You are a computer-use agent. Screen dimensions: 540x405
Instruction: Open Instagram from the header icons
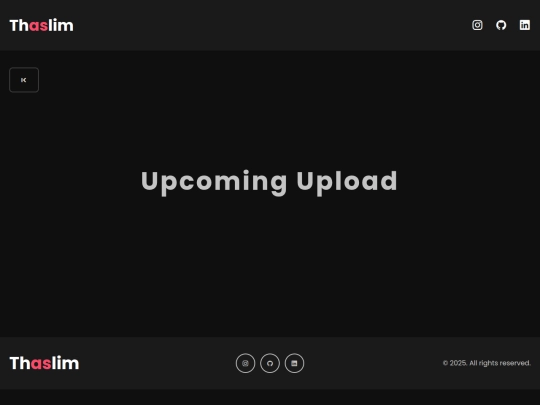(477, 25)
